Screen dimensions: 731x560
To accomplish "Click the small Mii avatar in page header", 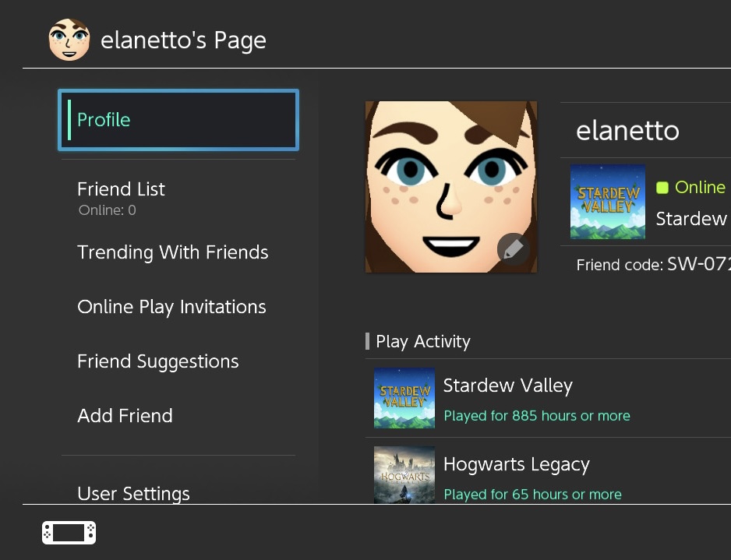I will [69, 40].
